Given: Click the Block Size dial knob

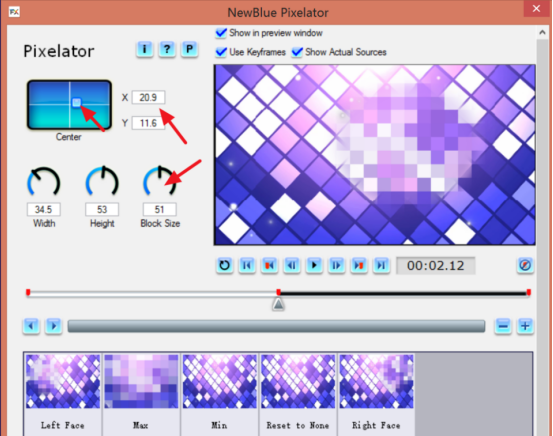Looking at the screenshot, I should 159,181.
